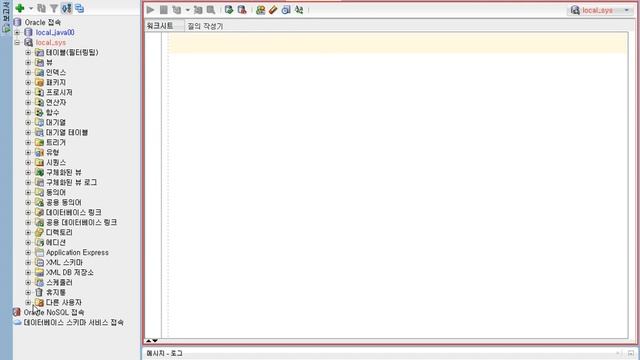Click the To Upper/Lower case icon
The height and width of the screenshot is (360, 640).
click(299, 10)
